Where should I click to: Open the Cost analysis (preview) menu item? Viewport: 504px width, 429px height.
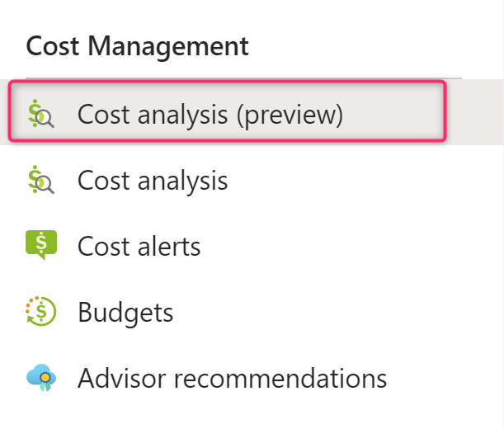tap(210, 115)
